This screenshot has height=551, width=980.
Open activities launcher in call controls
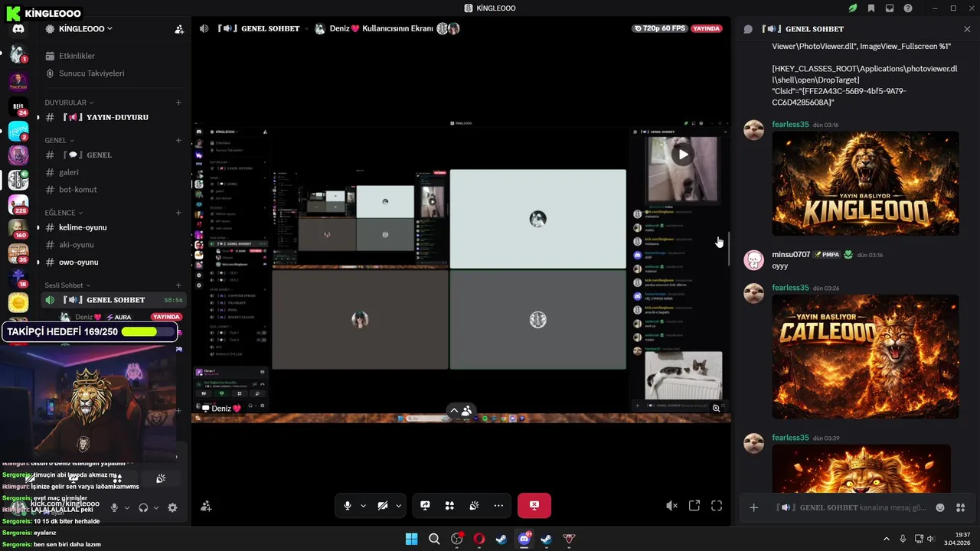click(449, 506)
